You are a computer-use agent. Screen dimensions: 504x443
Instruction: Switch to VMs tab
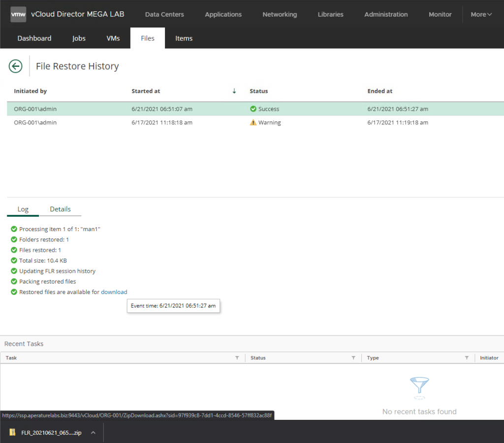pos(113,38)
